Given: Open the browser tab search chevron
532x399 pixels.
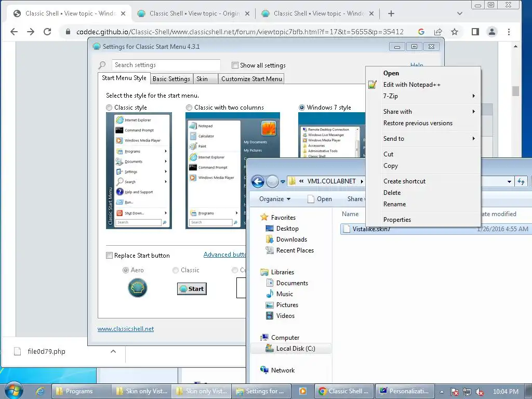Looking at the screenshot, I should pyautogui.click(x=460, y=14).
